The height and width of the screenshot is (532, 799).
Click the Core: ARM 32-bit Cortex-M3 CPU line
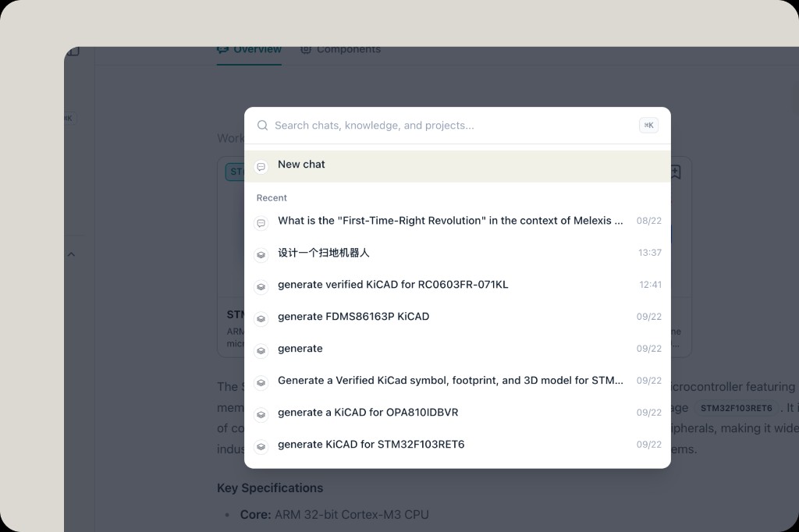coord(334,515)
